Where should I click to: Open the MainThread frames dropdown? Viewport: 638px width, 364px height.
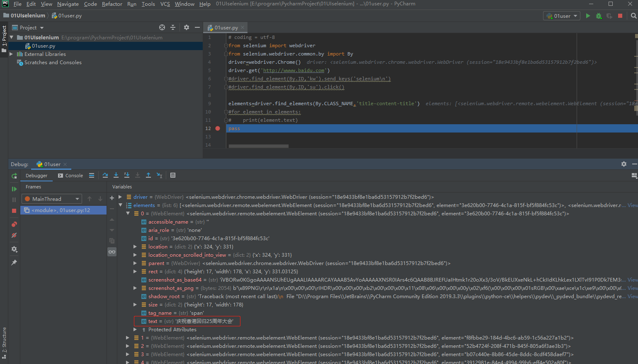pos(51,199)
